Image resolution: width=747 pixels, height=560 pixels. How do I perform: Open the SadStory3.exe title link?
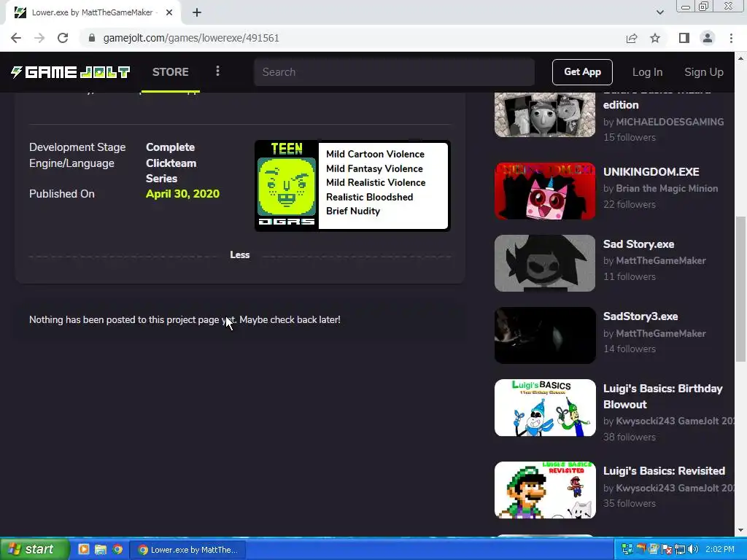tap(640, 316)
